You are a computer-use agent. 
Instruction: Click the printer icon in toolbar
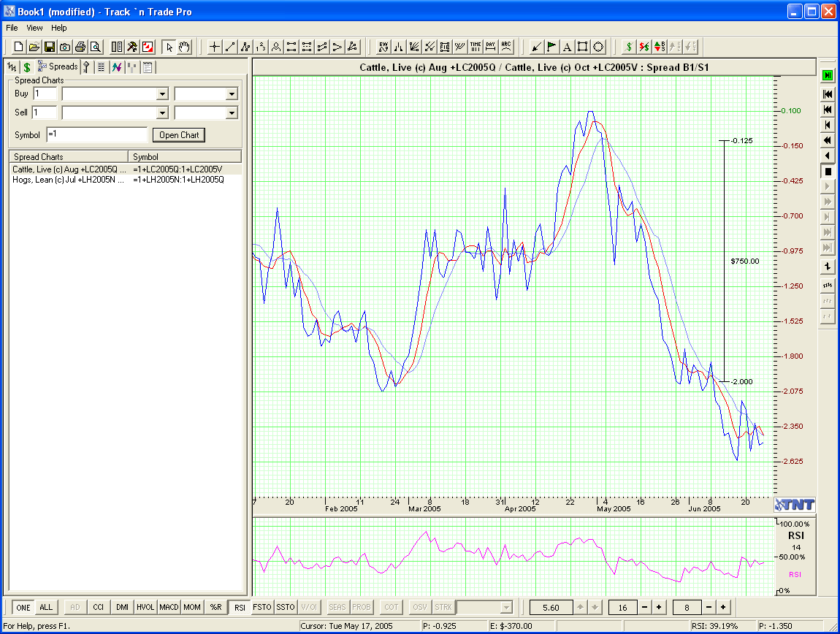click(x=80, y=47)
